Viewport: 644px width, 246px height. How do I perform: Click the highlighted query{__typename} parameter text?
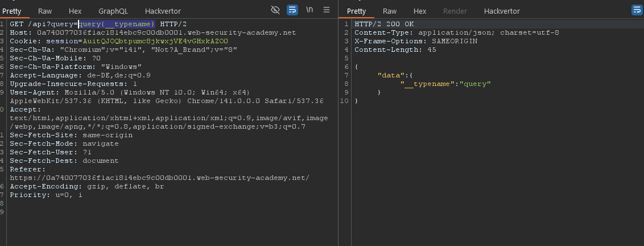117,24
